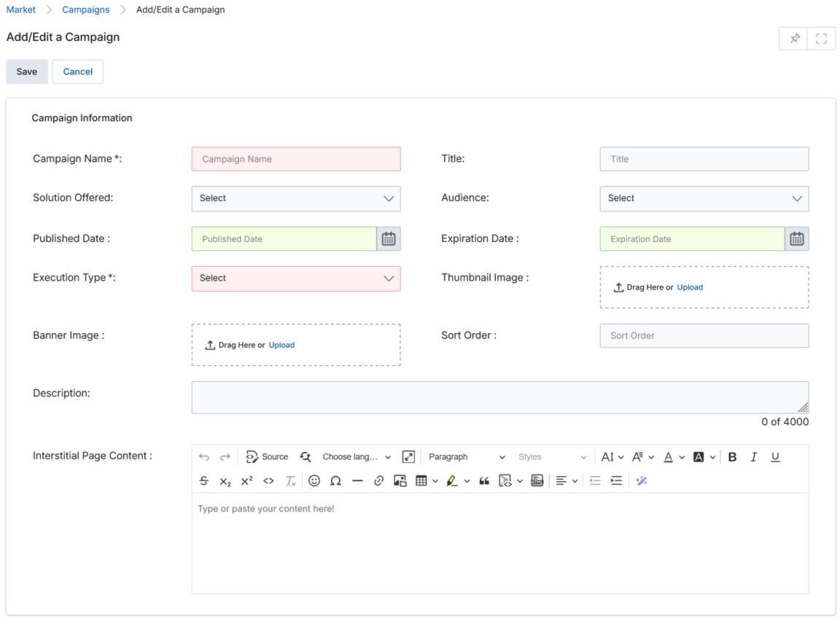The width and height of the screenshot is (840, 621).
Task: Go to Market in the breadcrumb
Action: (21, 9)
